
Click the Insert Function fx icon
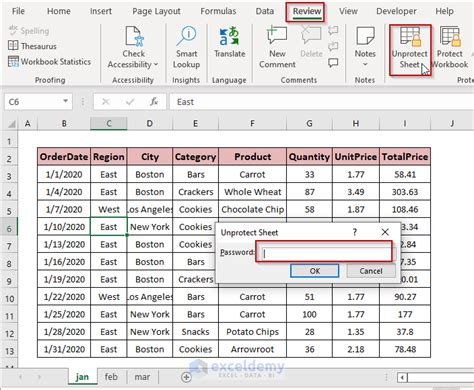click(154, 102)
